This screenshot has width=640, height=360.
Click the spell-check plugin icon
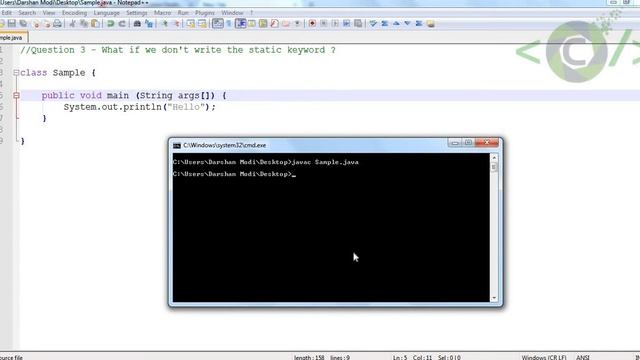coord(373,24)
